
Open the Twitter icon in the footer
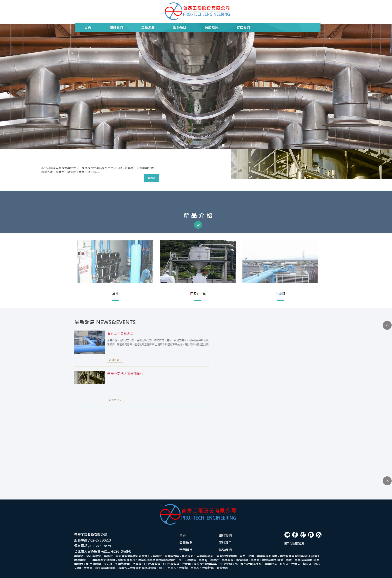coord(287,535)
